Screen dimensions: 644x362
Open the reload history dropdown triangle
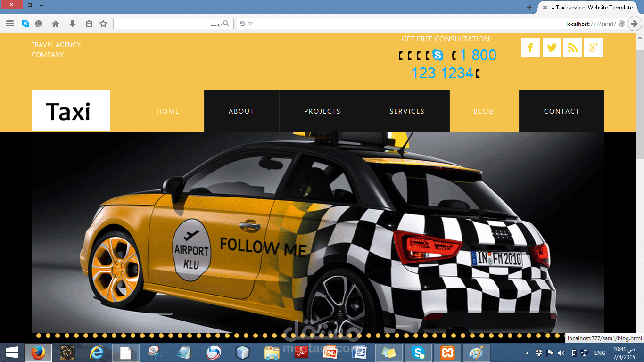[x=251, y=24]
